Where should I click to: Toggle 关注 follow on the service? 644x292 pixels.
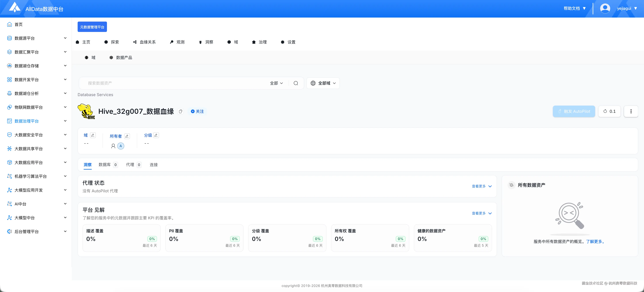point(197,111)
